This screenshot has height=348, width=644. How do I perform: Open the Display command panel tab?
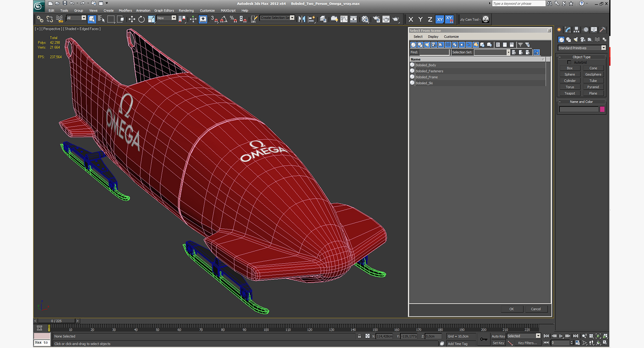pyautogui.click(x=594, y=30)
